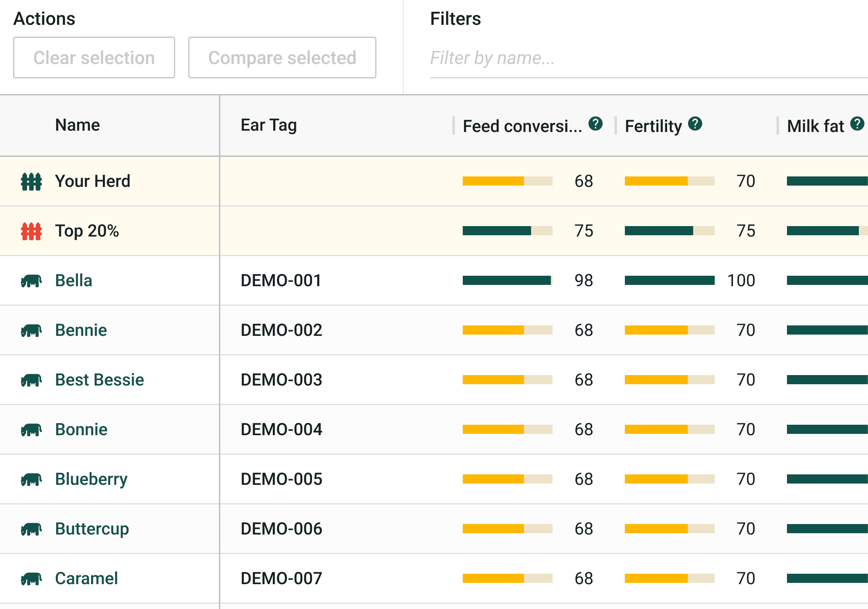Sort by the Name column header
This screenshot has height=609, width=868.
pyautogui.click(x=78, y=125)
